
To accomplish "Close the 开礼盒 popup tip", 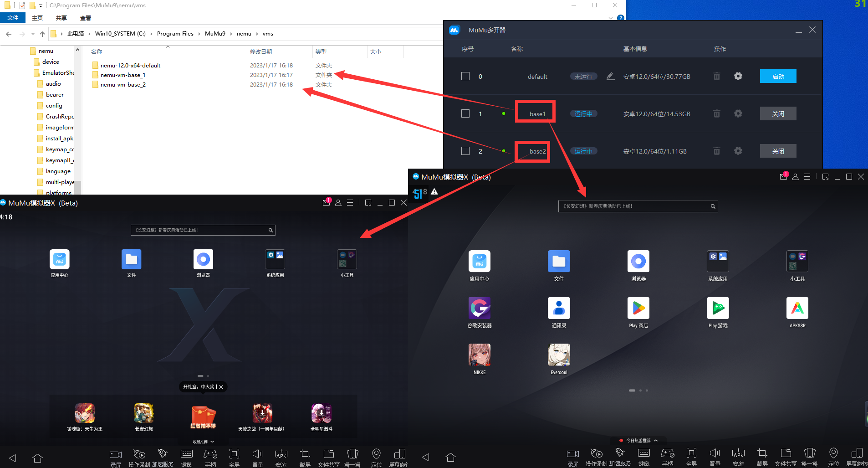I will point(221,387).
